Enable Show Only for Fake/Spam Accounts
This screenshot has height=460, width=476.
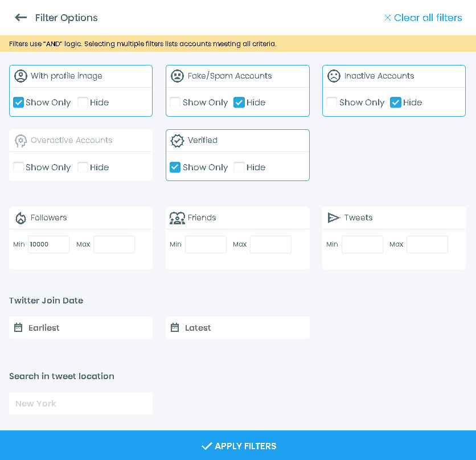[x=175, y=102]
